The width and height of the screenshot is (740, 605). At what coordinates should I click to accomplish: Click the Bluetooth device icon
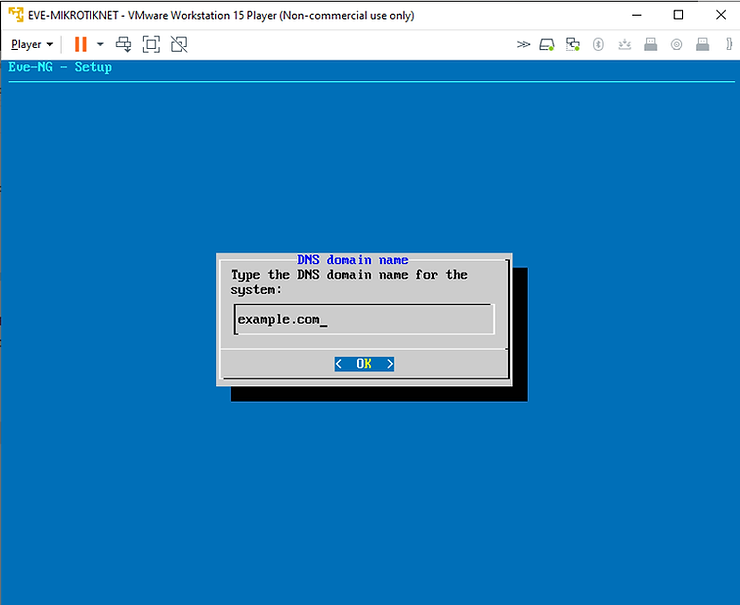pos(598,44)
